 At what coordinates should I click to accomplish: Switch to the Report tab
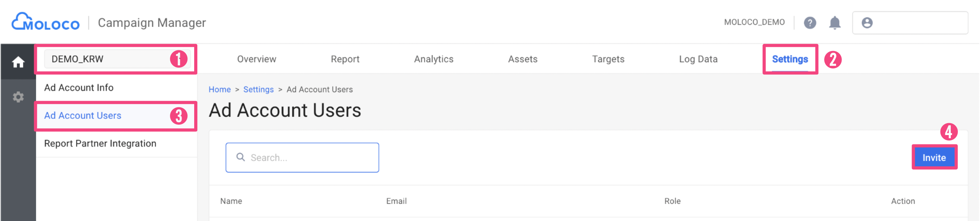(345, 59)
